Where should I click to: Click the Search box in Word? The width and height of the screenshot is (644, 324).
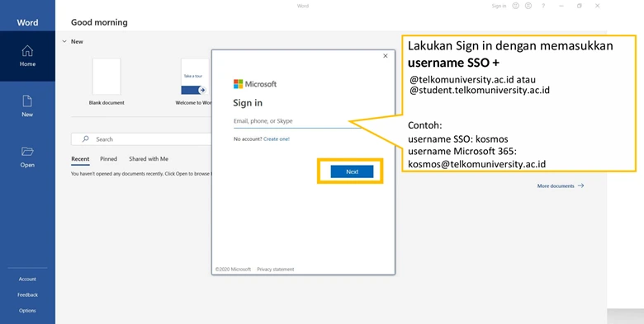(x=142, y=139)
